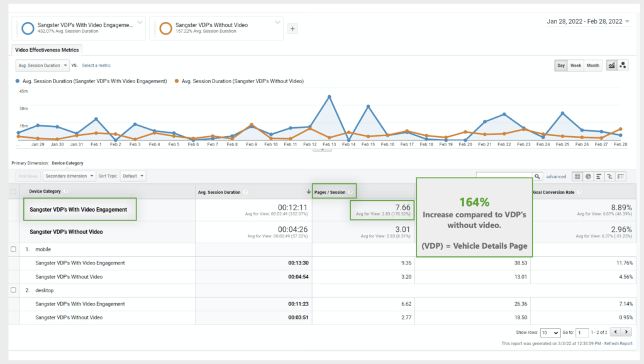Viewport: 644px width, 364px height.
Task: Click help icon next to Pages / Session
Action: pos(350,192)
